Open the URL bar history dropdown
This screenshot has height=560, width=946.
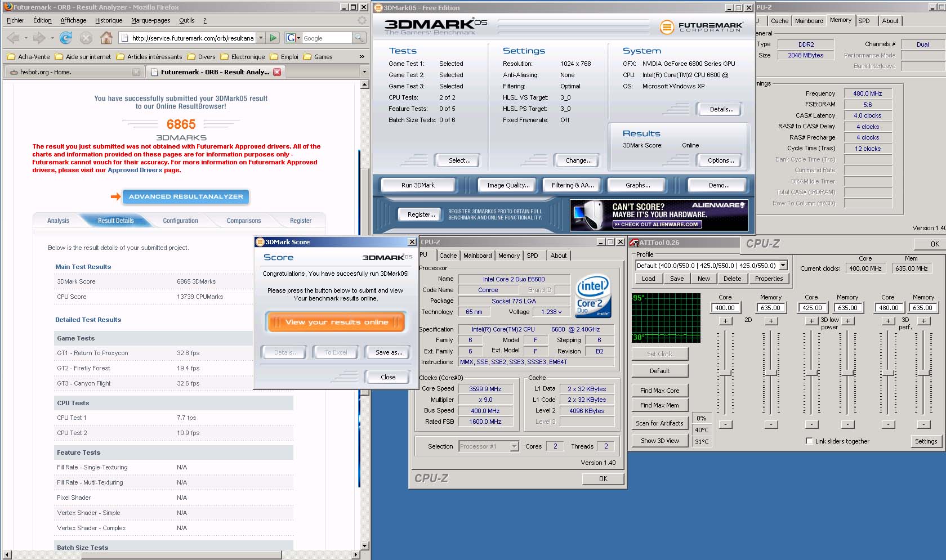(260, 38)
